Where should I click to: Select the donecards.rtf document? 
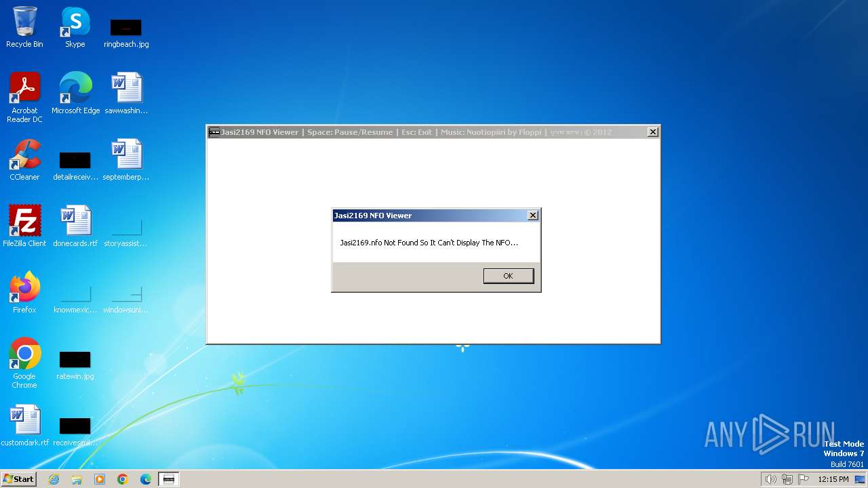[x=75, y=226]
